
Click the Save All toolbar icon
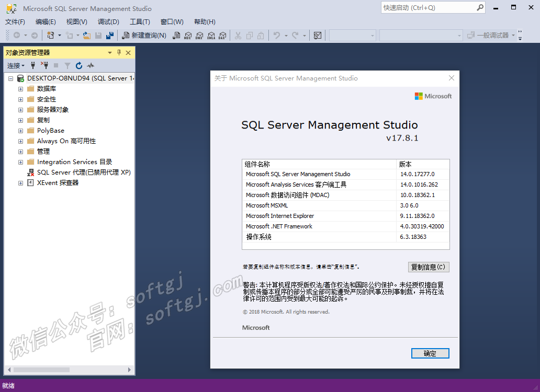[x=110, y=35]
